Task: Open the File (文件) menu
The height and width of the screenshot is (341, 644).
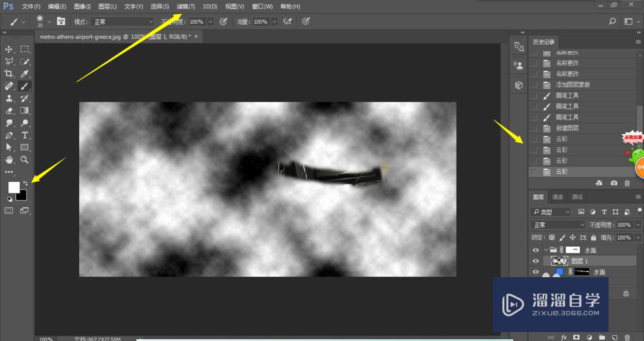Action: 31,6
